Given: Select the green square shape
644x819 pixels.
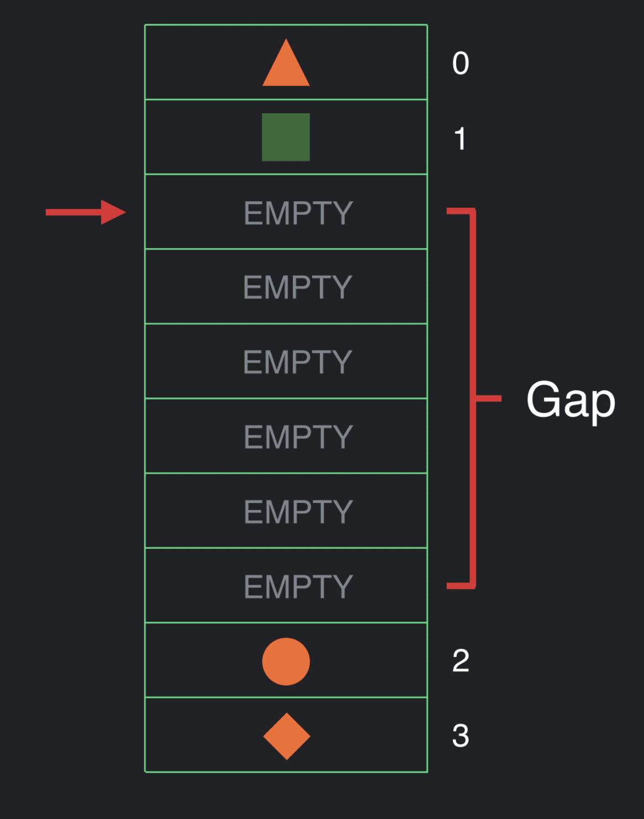Looking at the screenshot, I should tap(286, 137).
